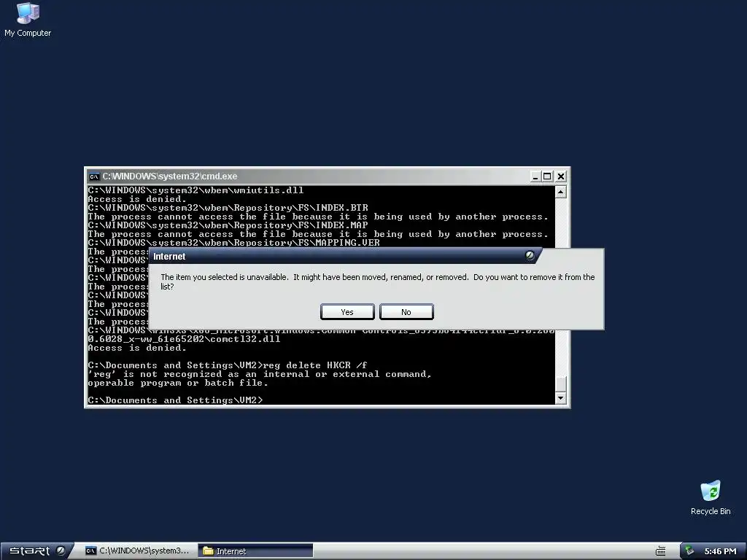The image size is (747, 560).
Task: Open My Computer desktop icon
Action: (x=28, y=20)
